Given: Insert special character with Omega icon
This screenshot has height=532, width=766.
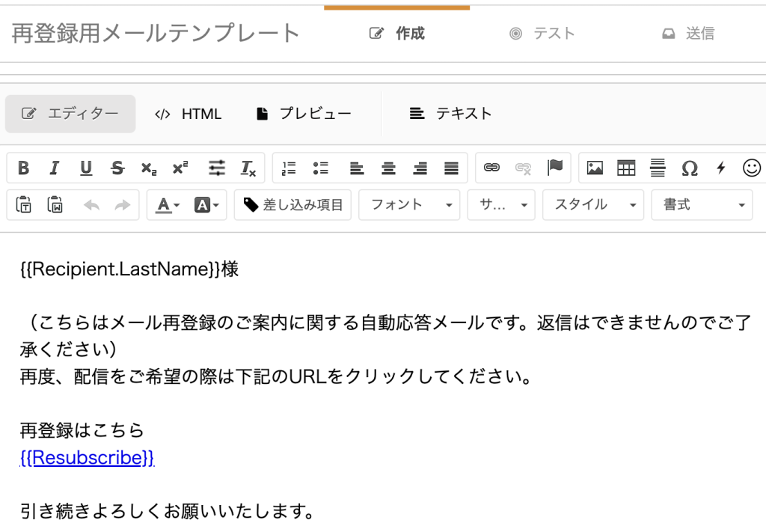Looking at the screenshot, I should 689,168.
